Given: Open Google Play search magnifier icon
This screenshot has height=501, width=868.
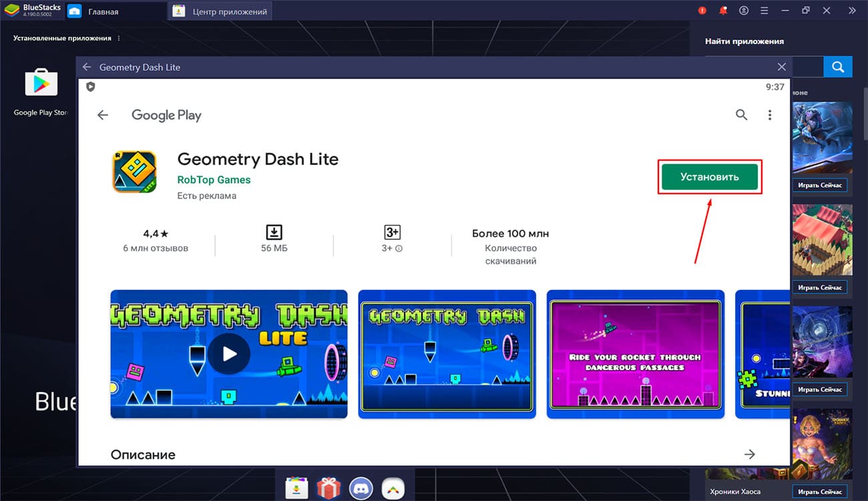Looking at the screenshot, I should click(x=741, y=115).
